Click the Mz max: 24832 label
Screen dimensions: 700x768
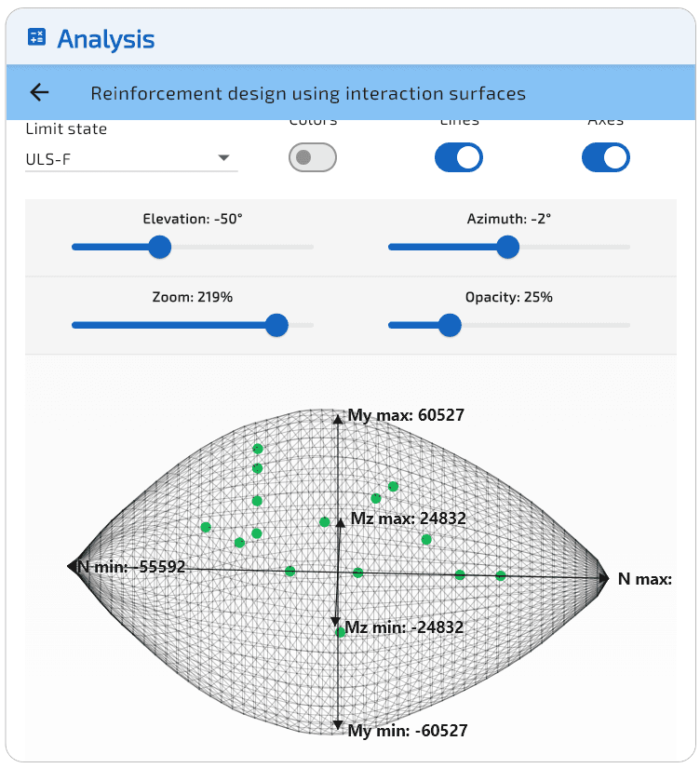407,519
